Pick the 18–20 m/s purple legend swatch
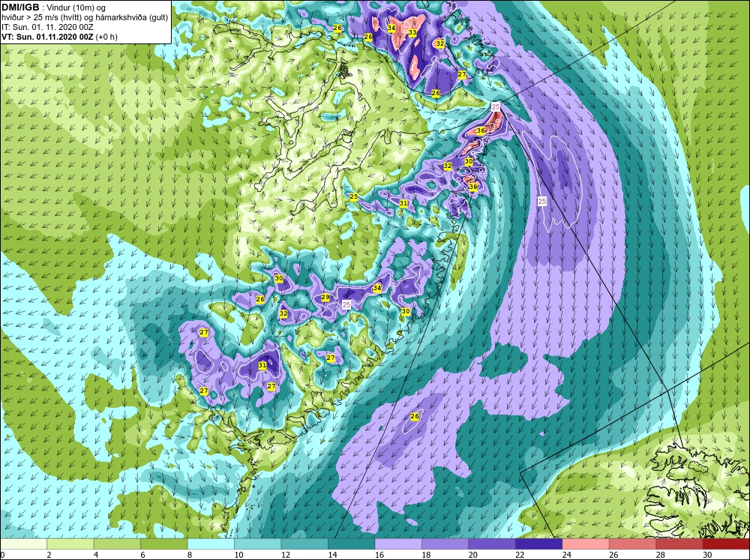This screenshot has height=560, width=750. (x=445, y=544)
